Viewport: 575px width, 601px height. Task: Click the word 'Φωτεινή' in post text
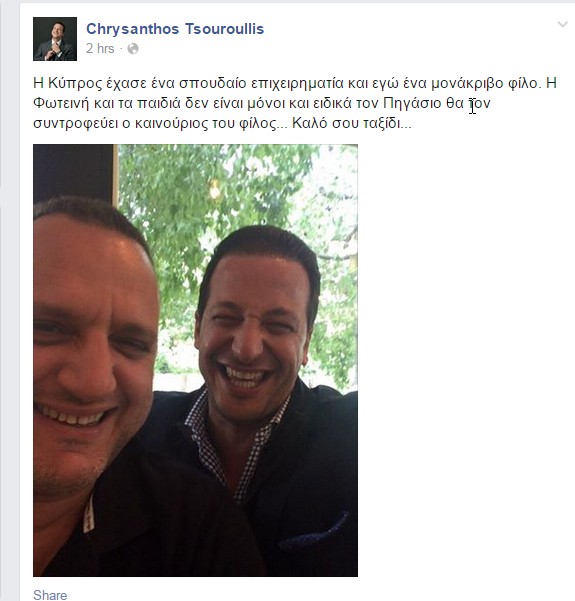61,103
